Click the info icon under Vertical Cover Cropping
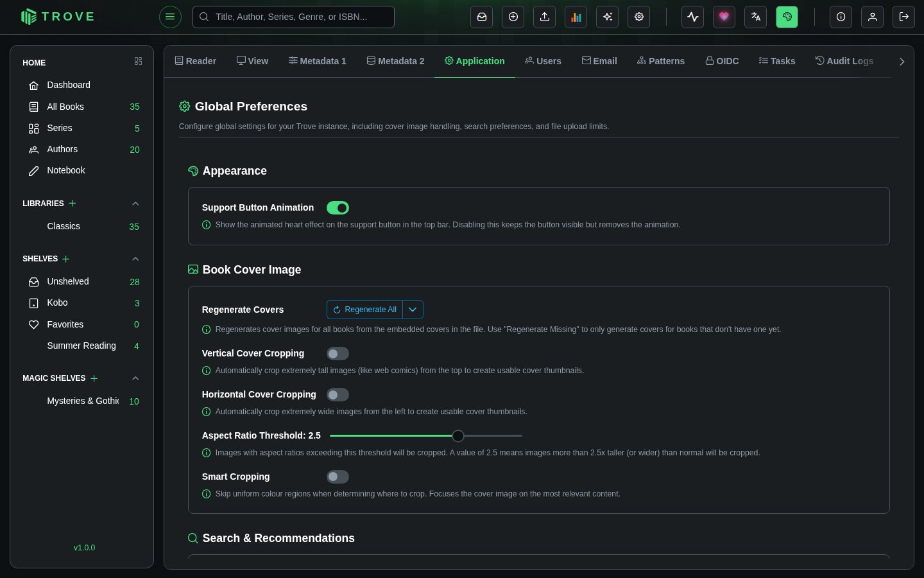The width and height of the screenshot is (924, 578). point(207,371)
